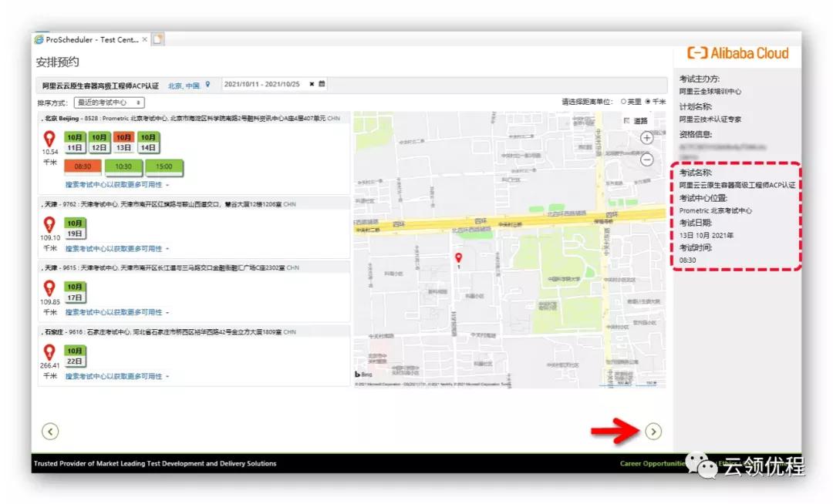Click the Trusted Provider footer tagline
This screenshot has width=833, height=504.
coord(155,463)
